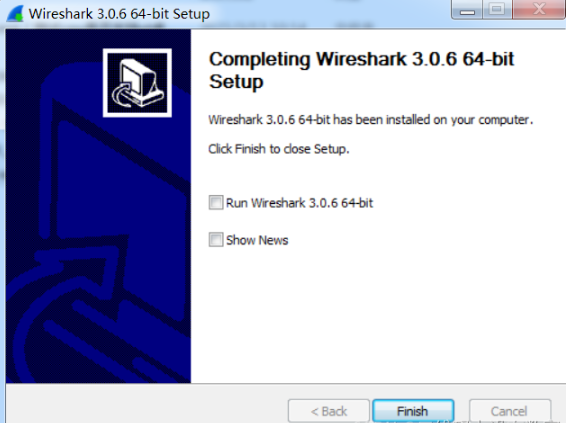This screenshot has width=566, height=423.
Task: Click Finish to close Setup
Action: (x=413, y=411)
